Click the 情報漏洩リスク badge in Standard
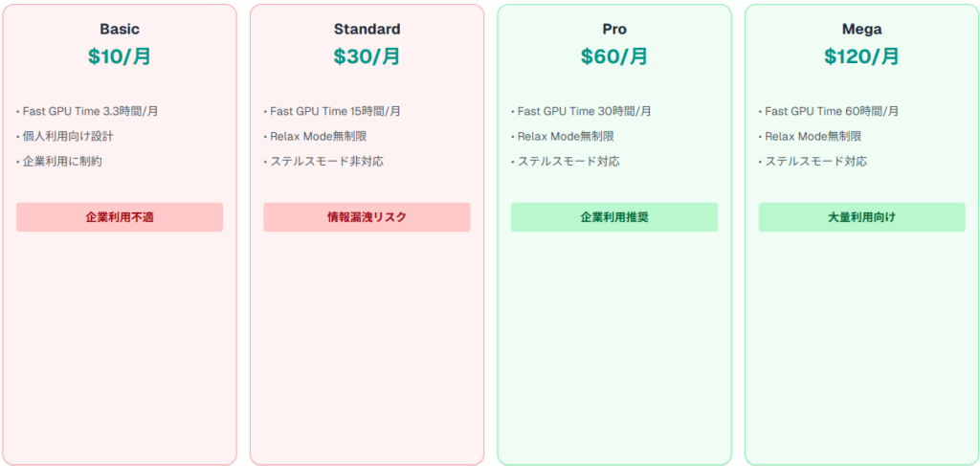Screen dimensions: 980x466 click(367, 217)
